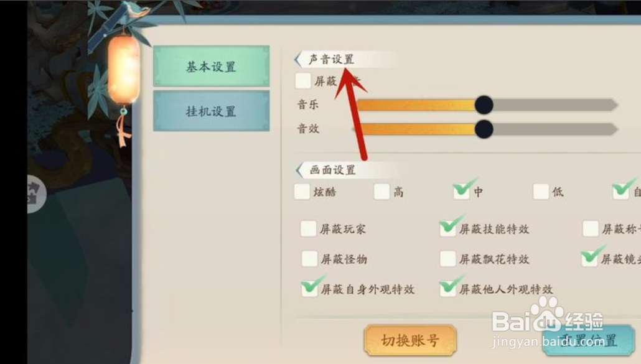Click the 音乐 volume slider knob

[x=484, y=105]
